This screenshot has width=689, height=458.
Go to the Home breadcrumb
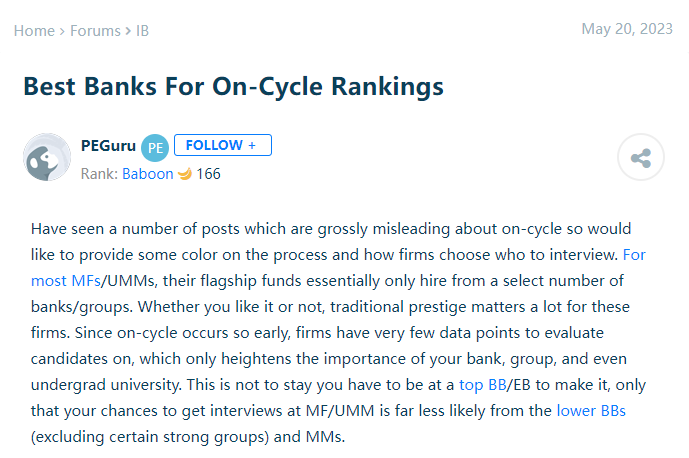point(34,31)
